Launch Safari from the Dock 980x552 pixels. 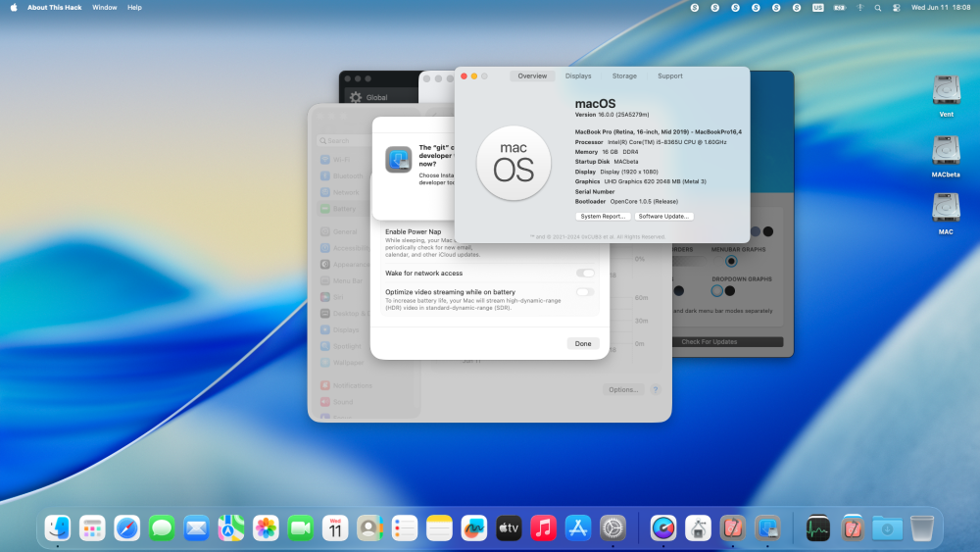pos(126,528)
